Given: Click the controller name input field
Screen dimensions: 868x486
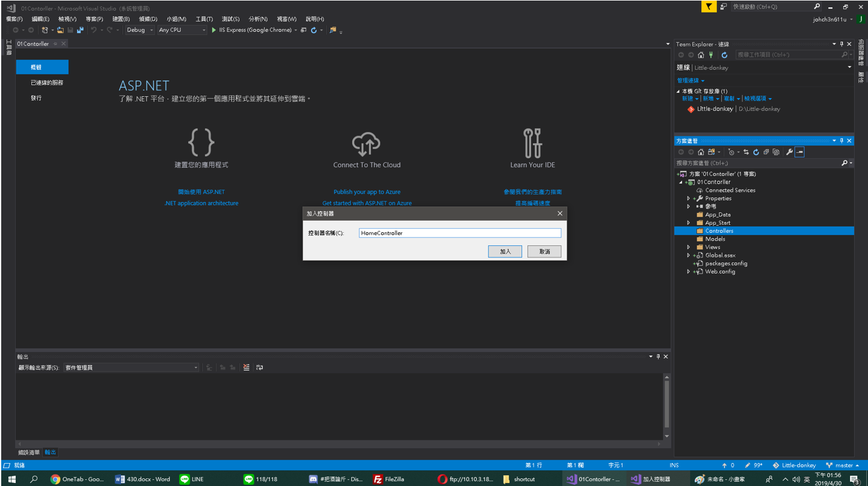Looking at the screenshot, I should [460, 233].
